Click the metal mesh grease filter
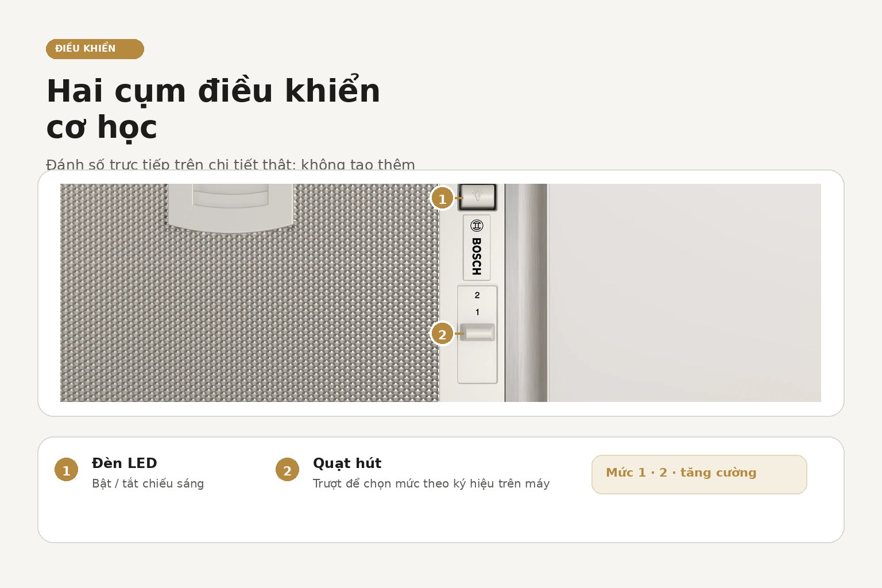Viewport: 882px width, 588px height. [250, 310]
